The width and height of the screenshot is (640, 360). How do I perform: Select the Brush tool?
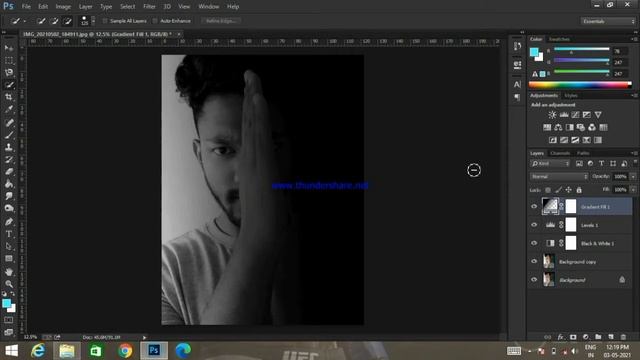[9, 135]
